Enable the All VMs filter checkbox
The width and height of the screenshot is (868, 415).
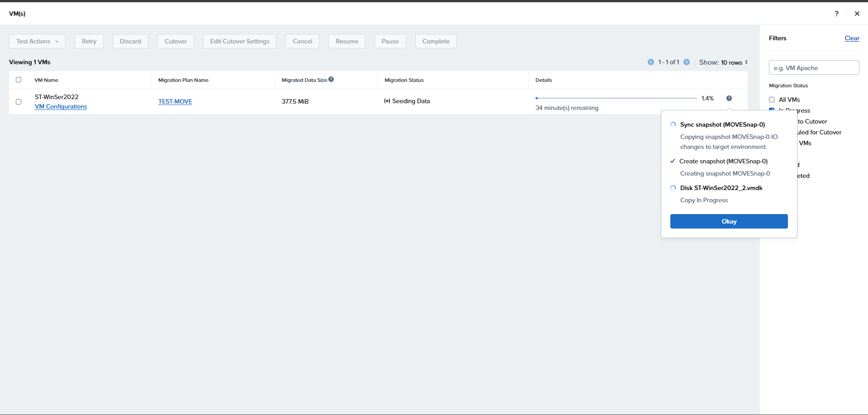(x=772, y=100)
